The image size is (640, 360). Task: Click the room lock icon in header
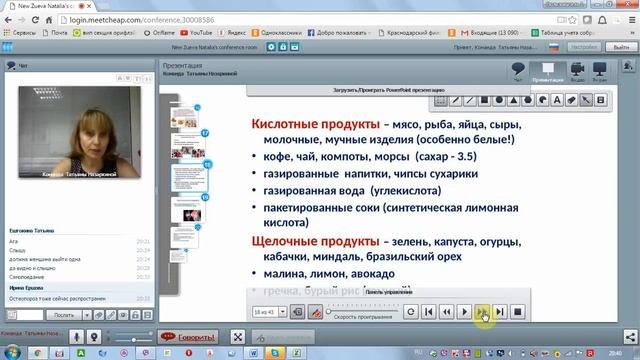283,47
